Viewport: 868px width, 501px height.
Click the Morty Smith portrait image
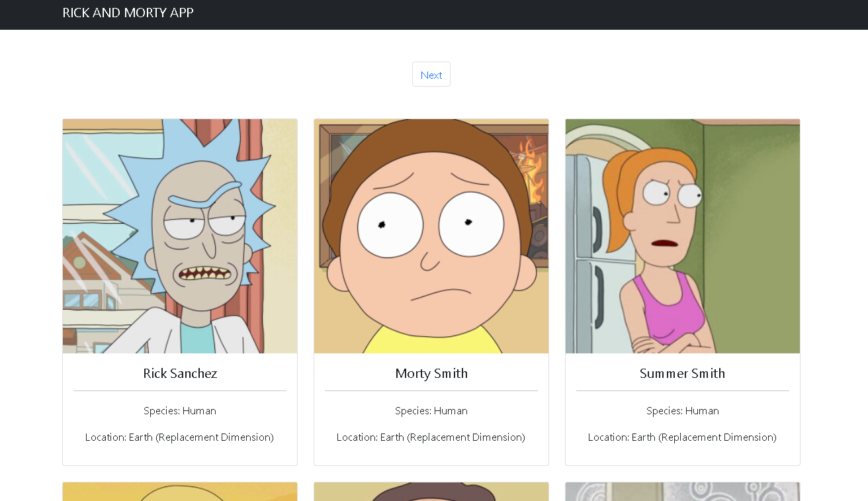pyautogui.click(x=431, y=235)
